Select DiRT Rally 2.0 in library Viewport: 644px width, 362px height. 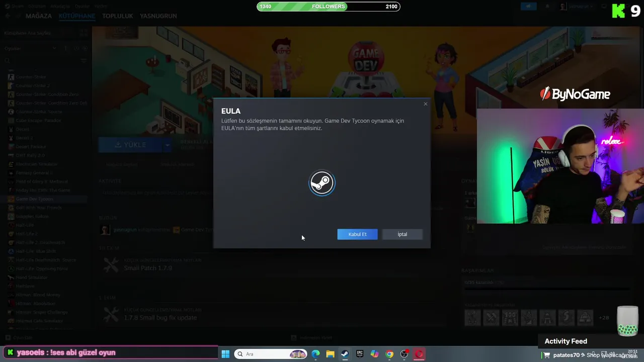pos(30,155)
